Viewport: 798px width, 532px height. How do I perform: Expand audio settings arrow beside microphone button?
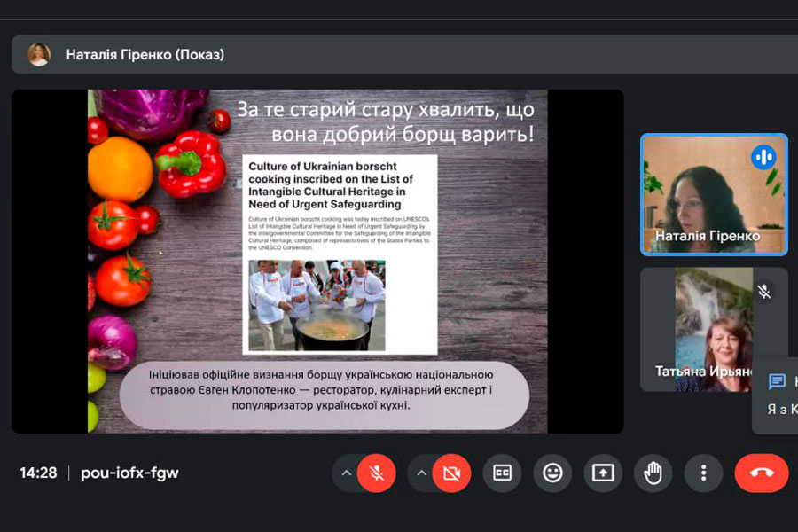pos(346,473)
